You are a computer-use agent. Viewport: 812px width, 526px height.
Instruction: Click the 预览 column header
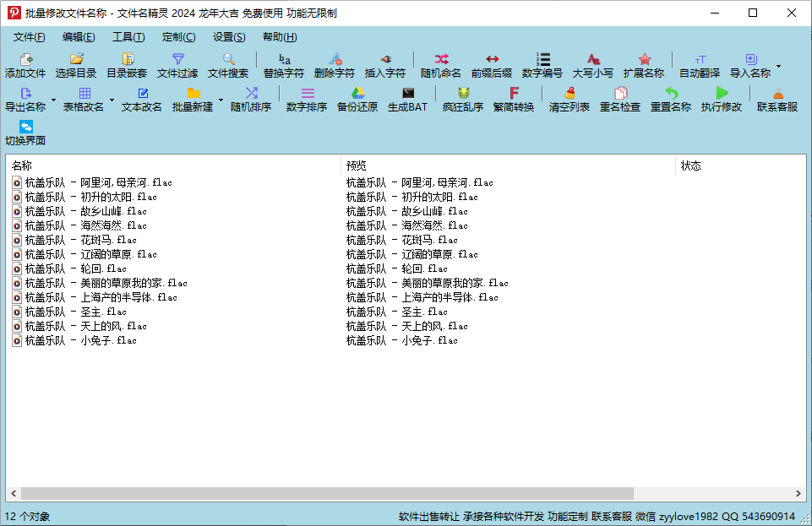(x=507, y=165)
